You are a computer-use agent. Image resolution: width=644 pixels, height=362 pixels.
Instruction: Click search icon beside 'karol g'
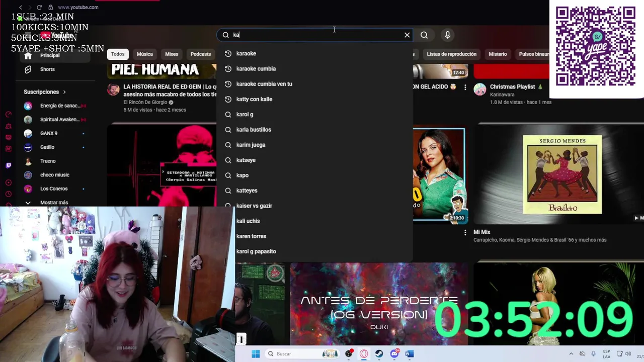pos(228,114)
